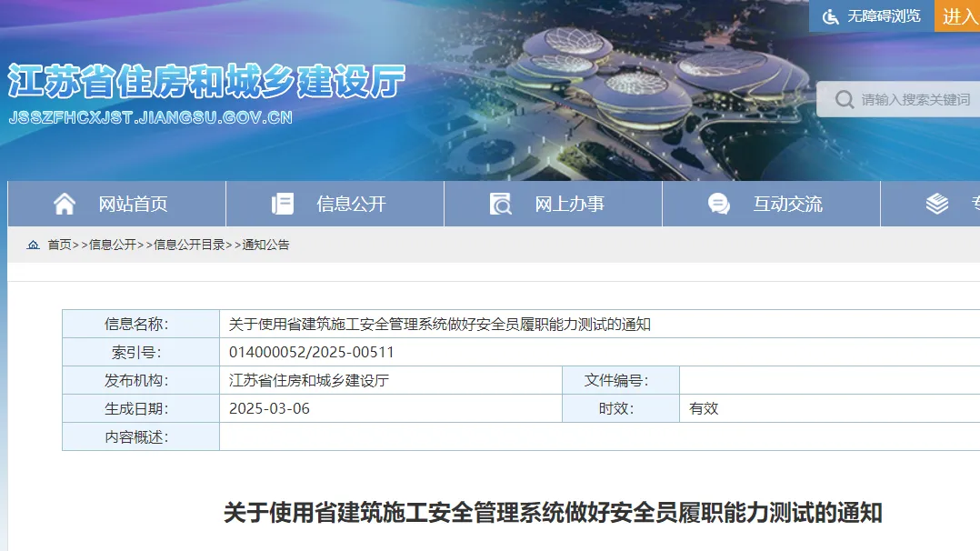Click the document icon beside 信息公开
This screenshot has height=551, width=980.
click(x=283, y=203)
